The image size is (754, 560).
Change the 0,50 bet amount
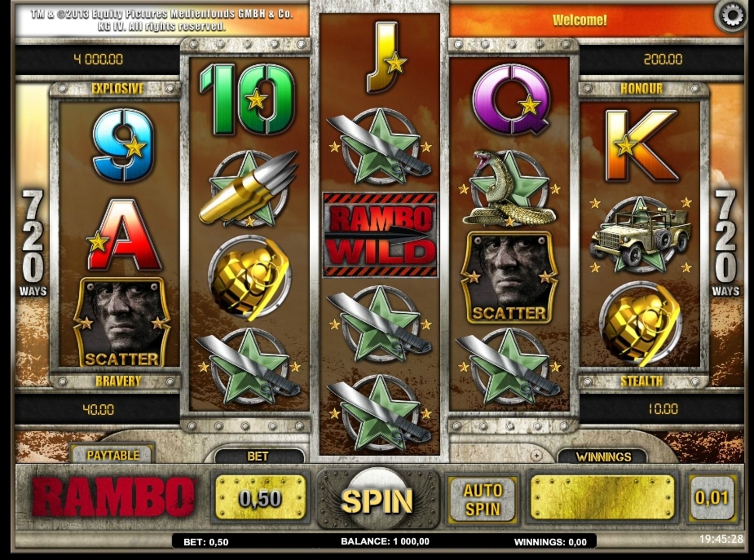(x=260, y=498)
